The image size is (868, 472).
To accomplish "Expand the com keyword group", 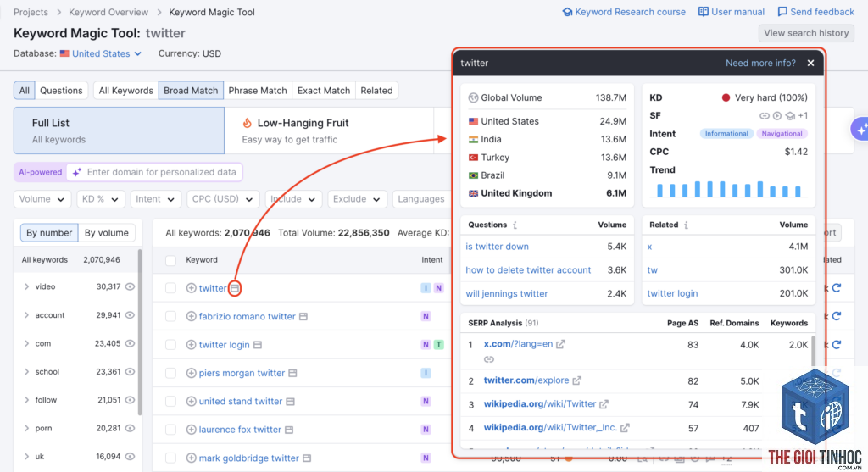I will (26, 344).
